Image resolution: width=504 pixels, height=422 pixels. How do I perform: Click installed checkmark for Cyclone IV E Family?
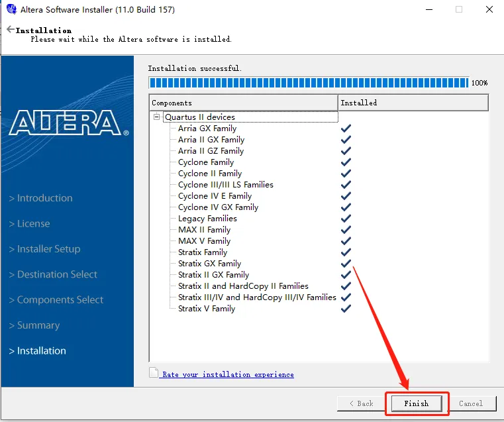(346, 195)
